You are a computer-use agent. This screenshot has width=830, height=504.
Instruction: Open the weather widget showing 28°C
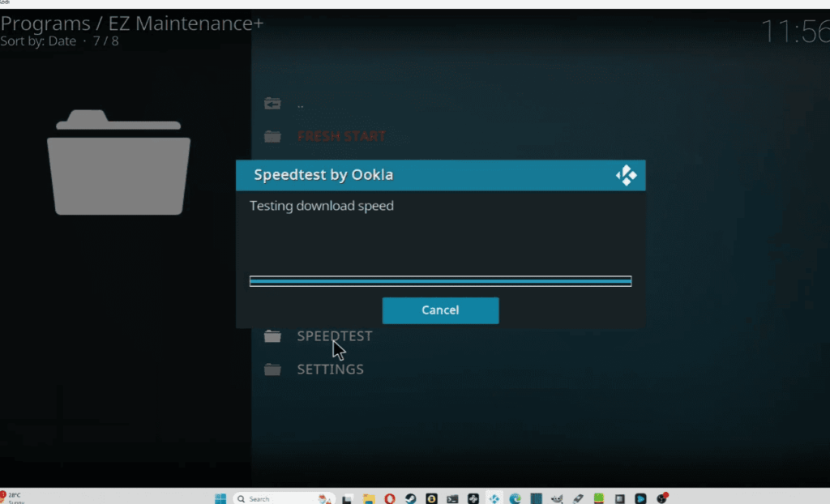(13, 498)
